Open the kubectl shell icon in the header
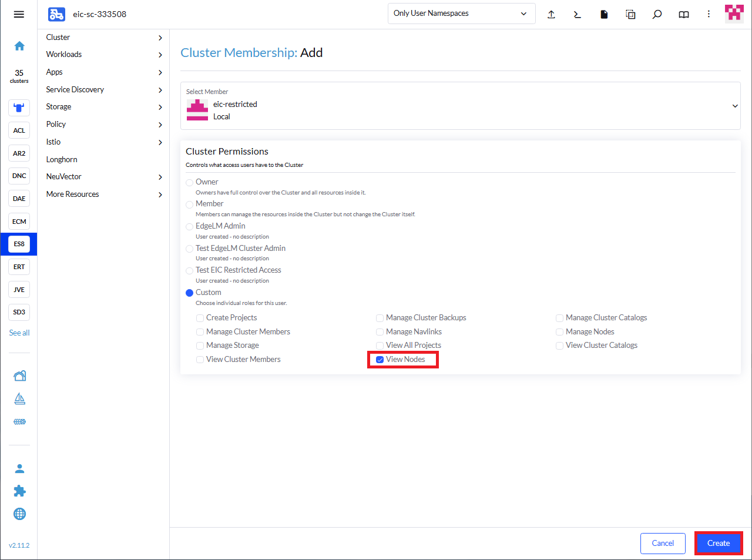Image resolution: width=752 pixels, height=560 pixels. pos(577,14)
